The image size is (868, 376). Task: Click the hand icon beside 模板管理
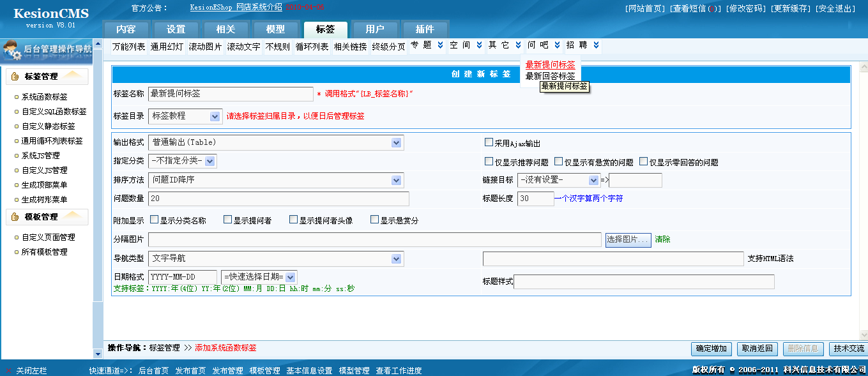(15, 217)
